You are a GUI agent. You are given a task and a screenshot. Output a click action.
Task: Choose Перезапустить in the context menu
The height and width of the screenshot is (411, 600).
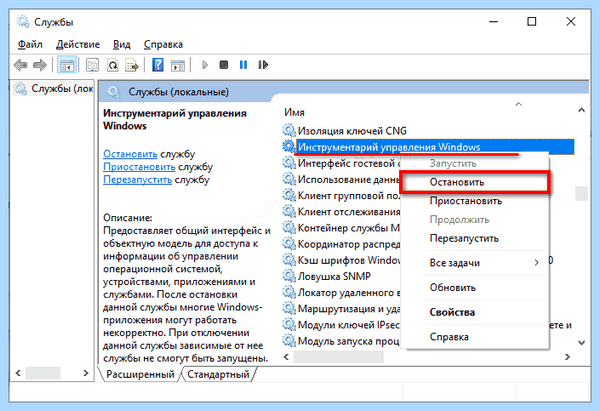pos(474,238)
